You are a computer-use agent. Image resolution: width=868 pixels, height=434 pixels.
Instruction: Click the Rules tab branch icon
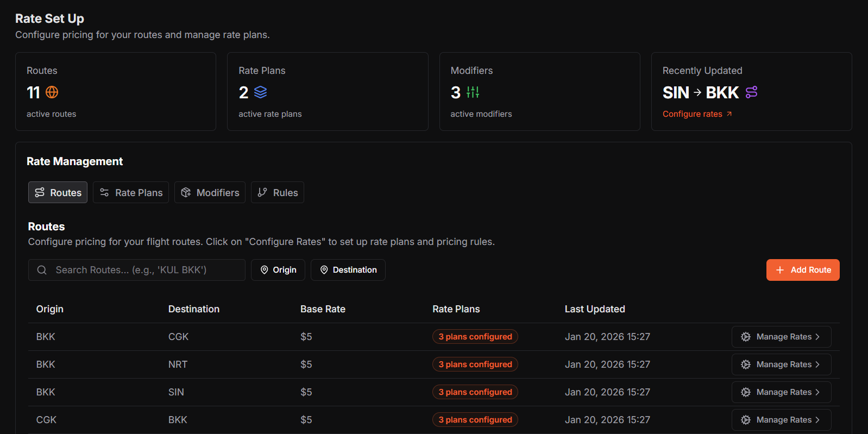262,192
